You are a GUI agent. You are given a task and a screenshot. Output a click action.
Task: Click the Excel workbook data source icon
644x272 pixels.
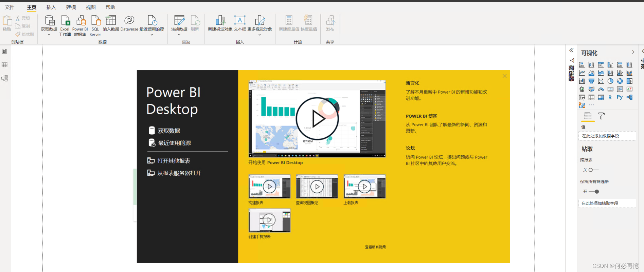click(65, 20)
